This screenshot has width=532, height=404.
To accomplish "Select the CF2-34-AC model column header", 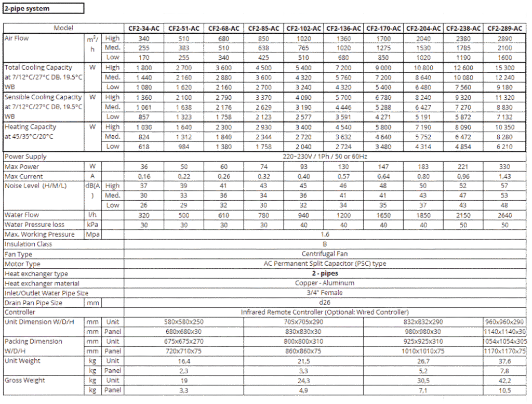I will pos(144,28).
